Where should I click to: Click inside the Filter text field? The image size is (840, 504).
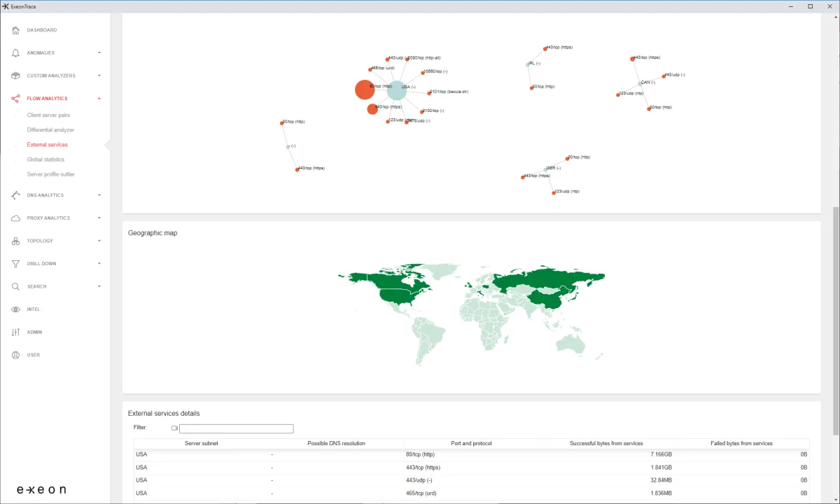pyautogui.click(x=237, y=428)
